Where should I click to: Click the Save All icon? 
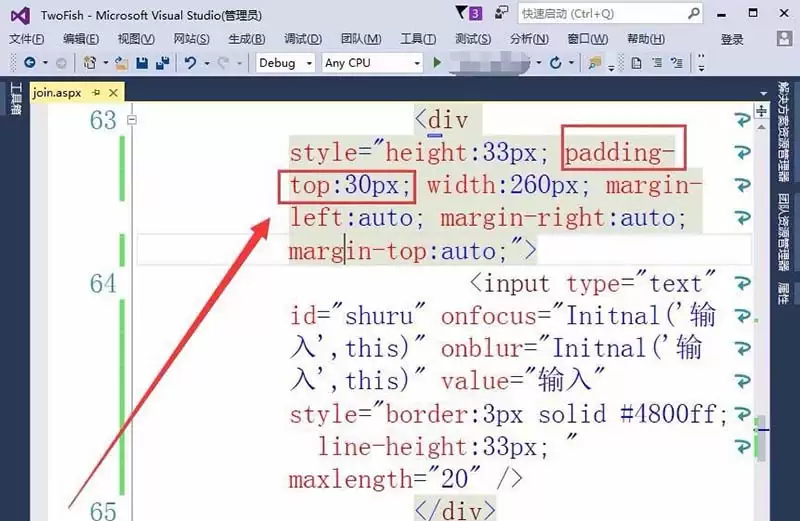click(159, 62)
